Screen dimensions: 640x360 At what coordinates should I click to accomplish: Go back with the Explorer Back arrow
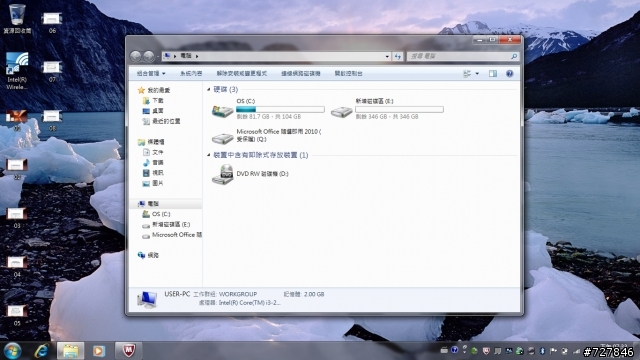tap(136, 56)
